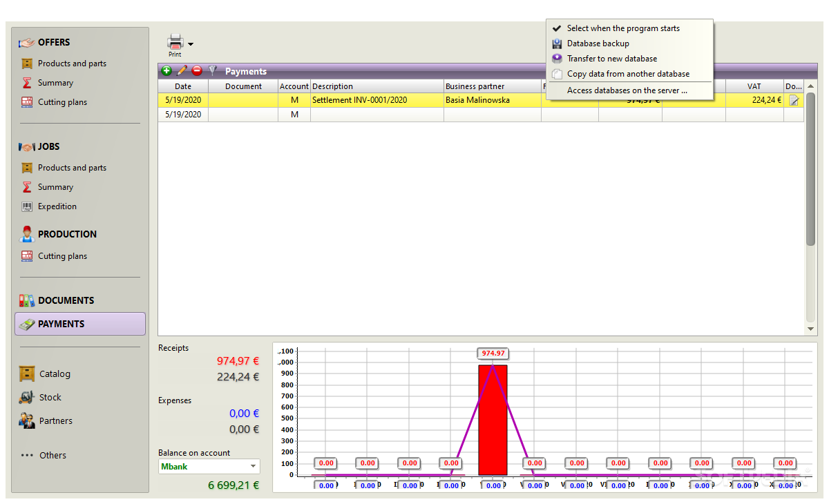
Task: Click the blue 0,00 € expenses amount
Action: (x=244, y=414)
